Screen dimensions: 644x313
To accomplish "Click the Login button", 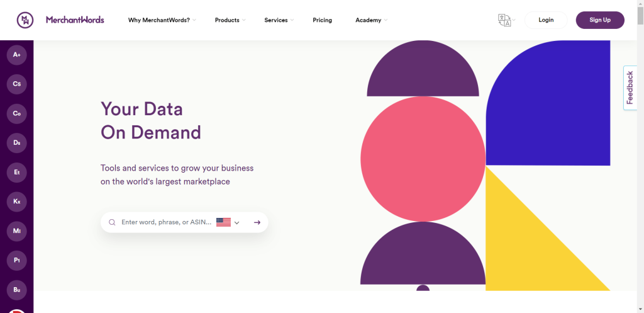I will [546, 20].
